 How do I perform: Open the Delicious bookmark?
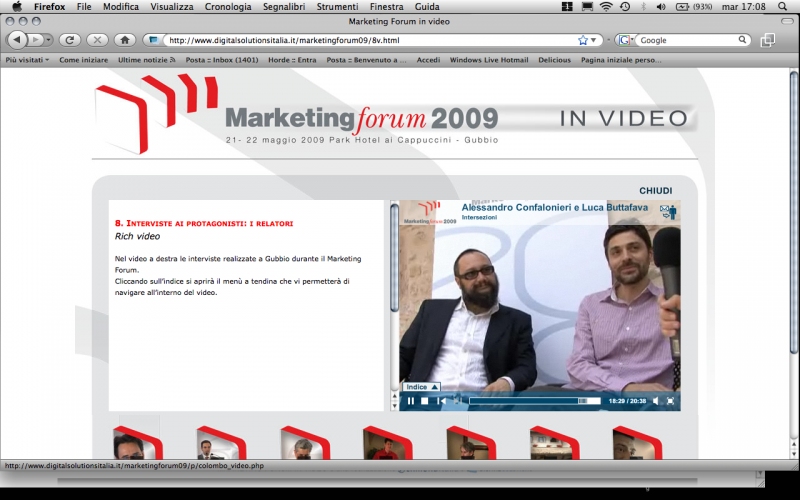tap(555, 60)
